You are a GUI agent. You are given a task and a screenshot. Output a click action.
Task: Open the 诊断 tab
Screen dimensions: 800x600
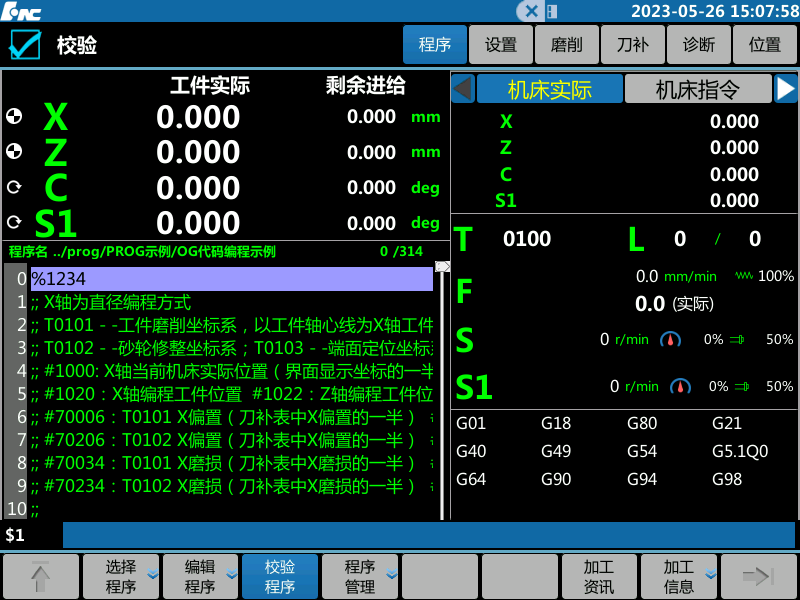click(x=698, y=45)
